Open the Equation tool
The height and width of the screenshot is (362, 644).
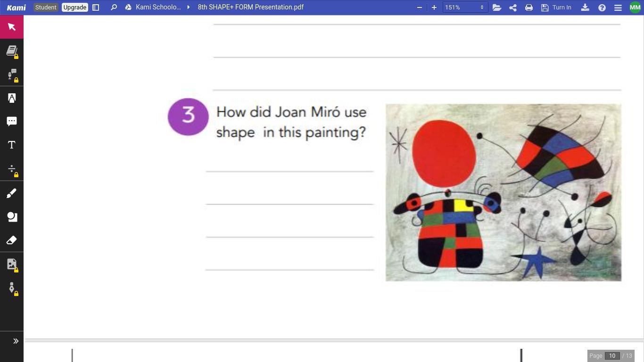(12, 169)
